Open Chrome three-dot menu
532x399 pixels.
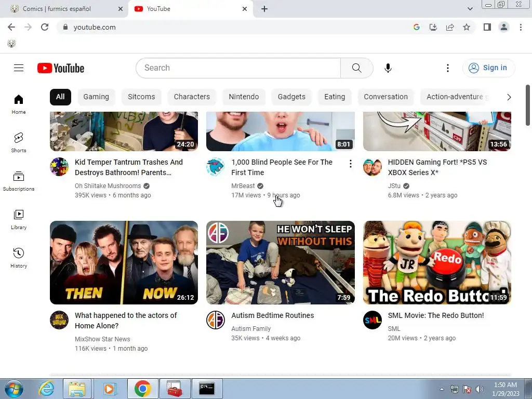(x=521, y=27)
